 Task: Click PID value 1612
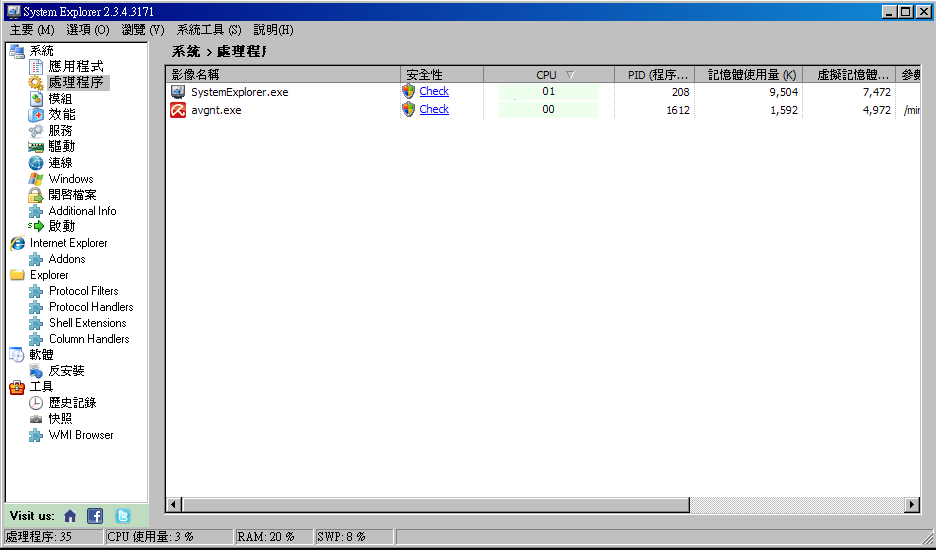pyautogui.click(x=678, y=110)
